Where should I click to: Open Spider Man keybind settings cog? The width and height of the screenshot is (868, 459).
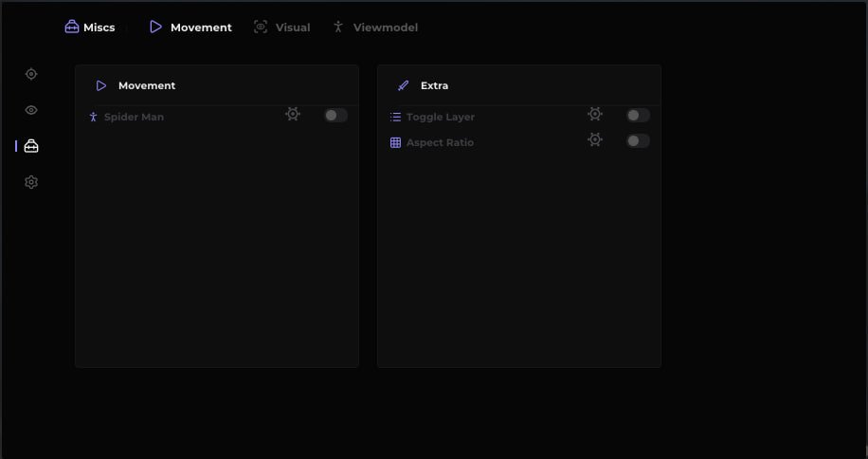293,114
